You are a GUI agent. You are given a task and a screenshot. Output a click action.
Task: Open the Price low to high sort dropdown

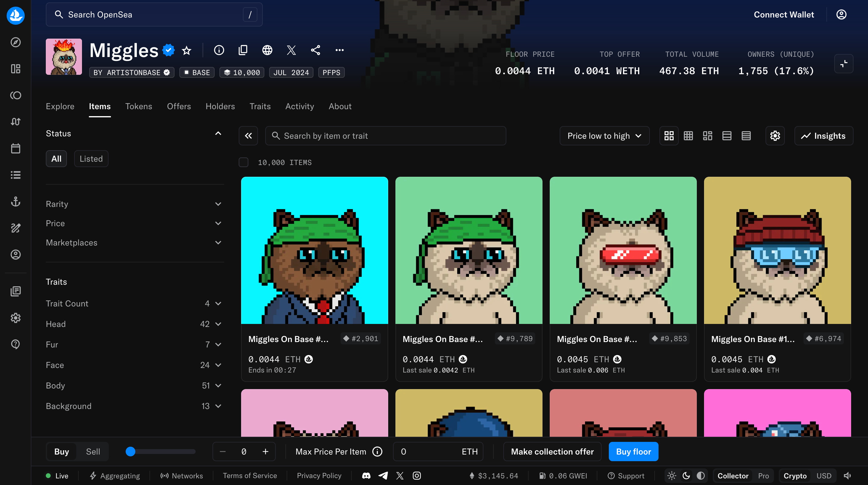[x=604, y=136]
